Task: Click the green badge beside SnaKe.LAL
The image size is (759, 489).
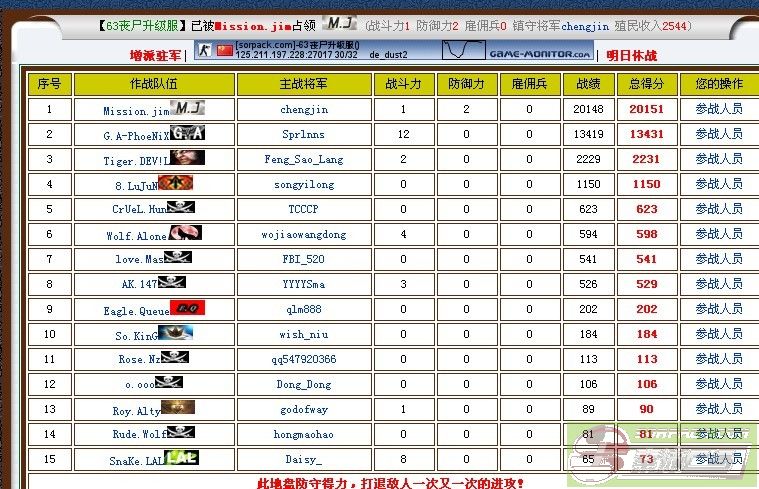Action: point(181,458)
